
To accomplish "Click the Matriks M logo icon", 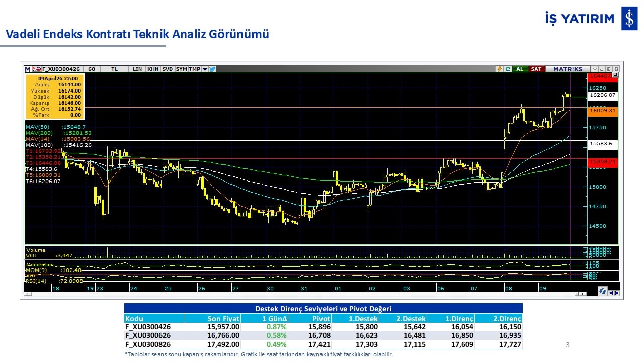I will click(28, 69).
